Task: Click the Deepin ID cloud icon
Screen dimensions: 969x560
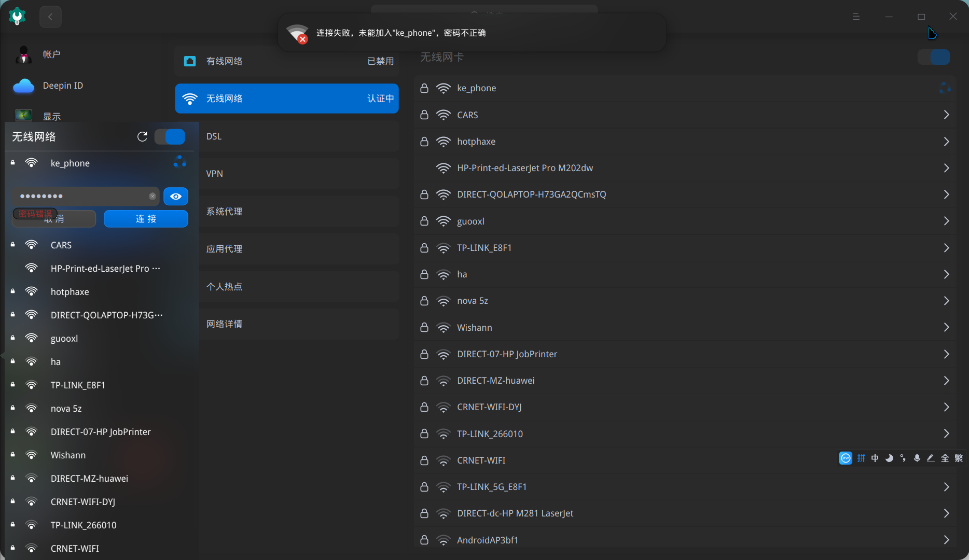Action: tap(24, 86)
